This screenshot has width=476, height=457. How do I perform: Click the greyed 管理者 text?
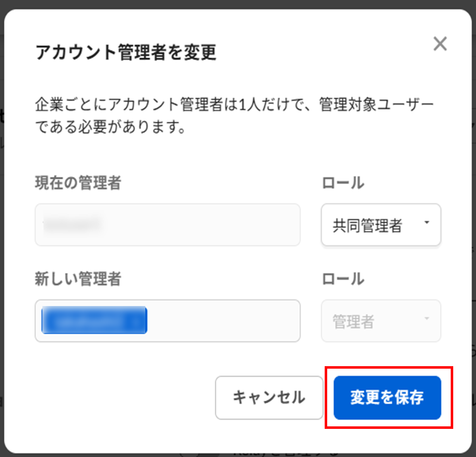tap(353, 322)
